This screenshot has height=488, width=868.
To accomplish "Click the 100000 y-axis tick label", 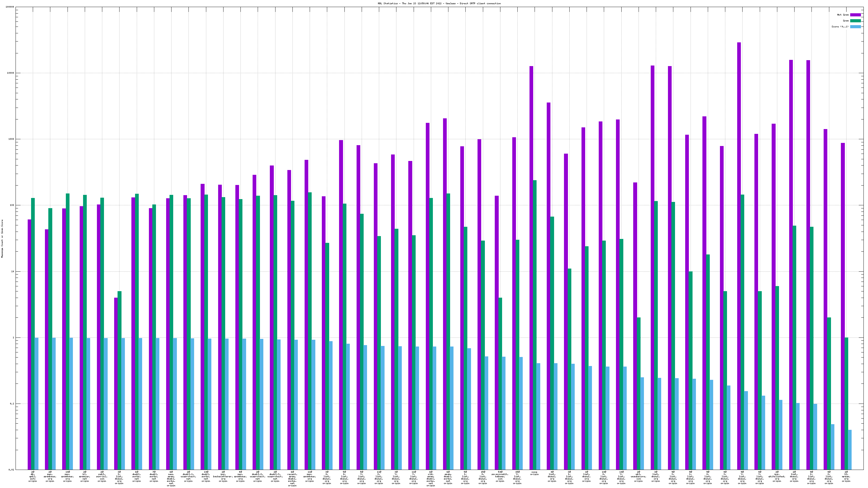I will coord(10,7).
